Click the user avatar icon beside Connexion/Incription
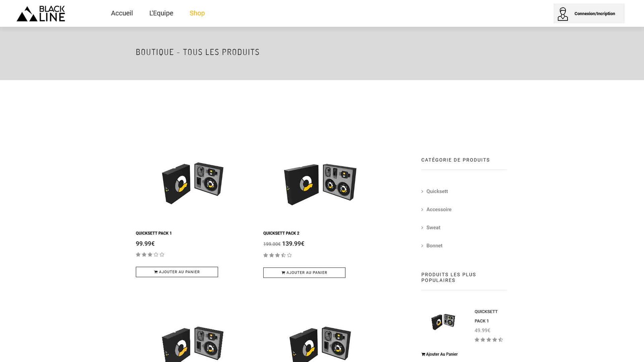 (x=563, y=14)
